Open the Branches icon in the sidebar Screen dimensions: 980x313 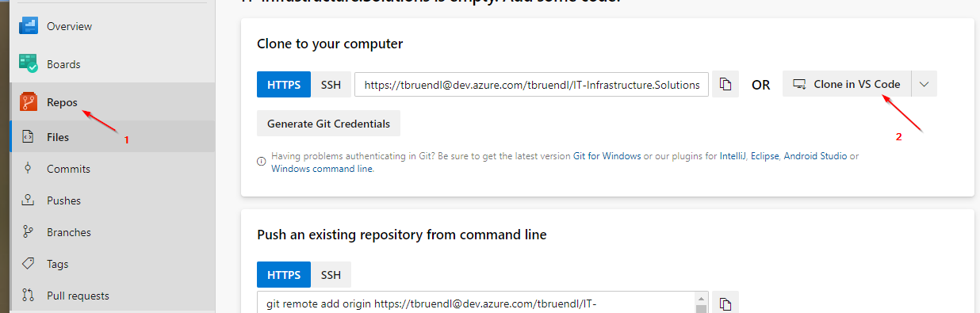click(29, 232)
